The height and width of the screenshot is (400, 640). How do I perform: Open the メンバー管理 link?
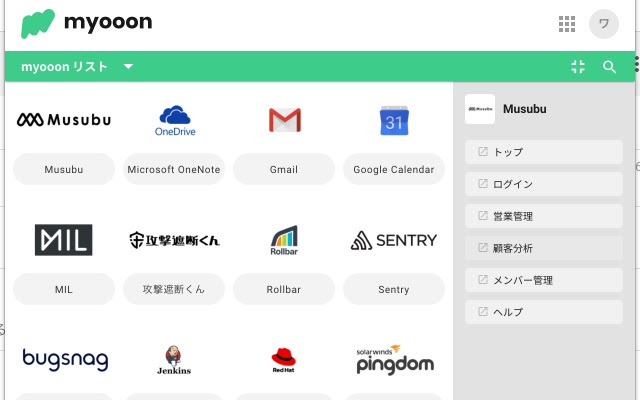click(544, 280)
